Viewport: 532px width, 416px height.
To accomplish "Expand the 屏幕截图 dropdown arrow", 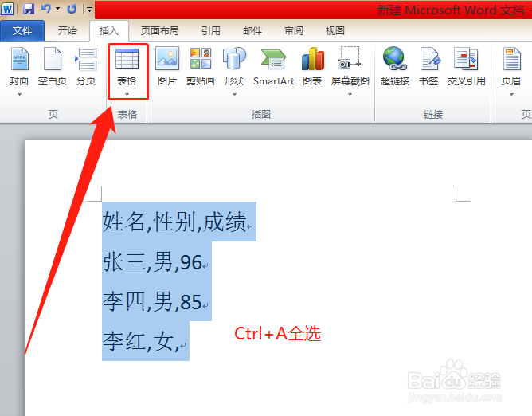I will pyautogui.click(x=350, y=94).
